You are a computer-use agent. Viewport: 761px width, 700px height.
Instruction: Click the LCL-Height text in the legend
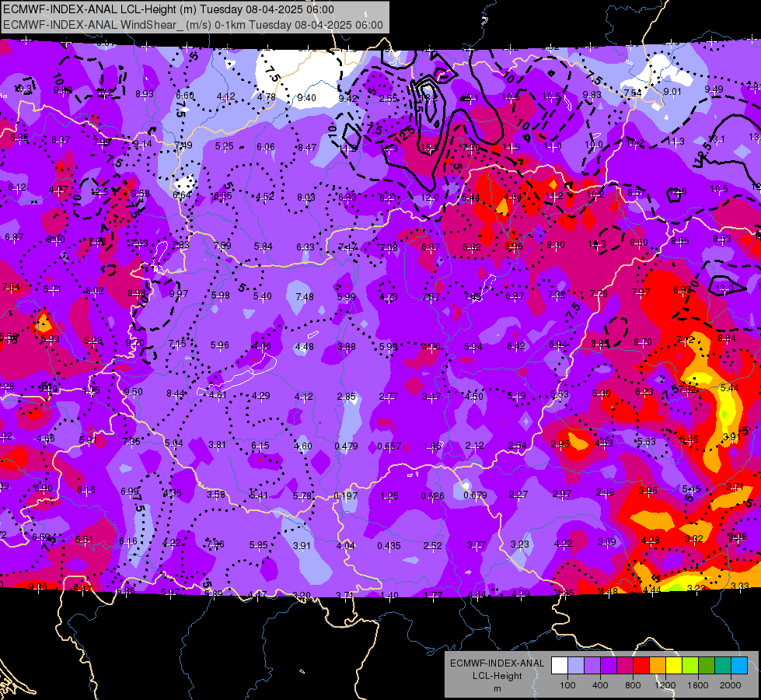point(497,676)
